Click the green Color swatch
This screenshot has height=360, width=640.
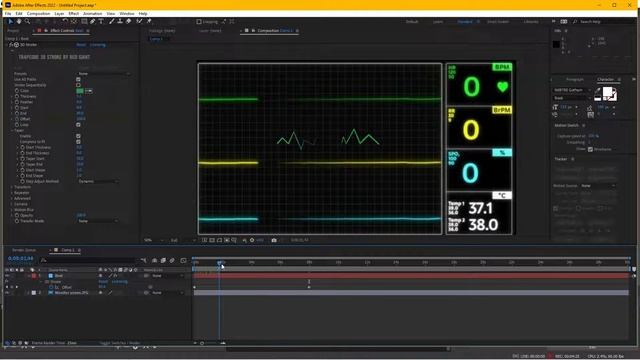80,91
